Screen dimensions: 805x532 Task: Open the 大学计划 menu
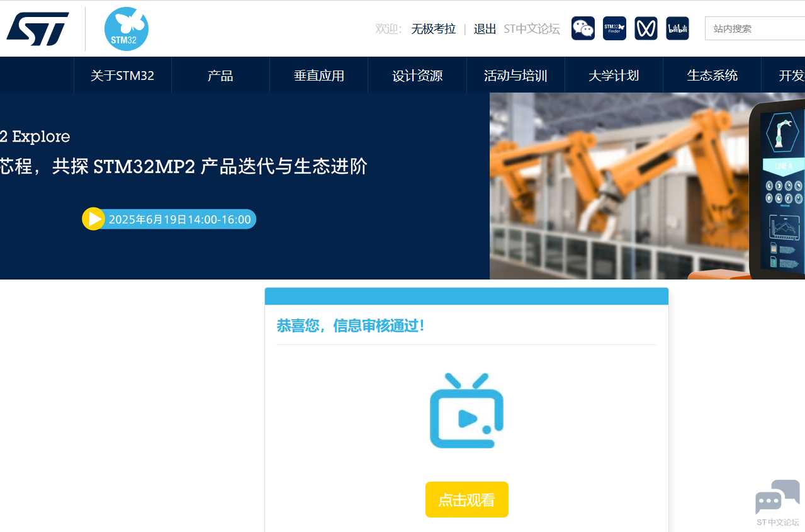tap(614, 76)
